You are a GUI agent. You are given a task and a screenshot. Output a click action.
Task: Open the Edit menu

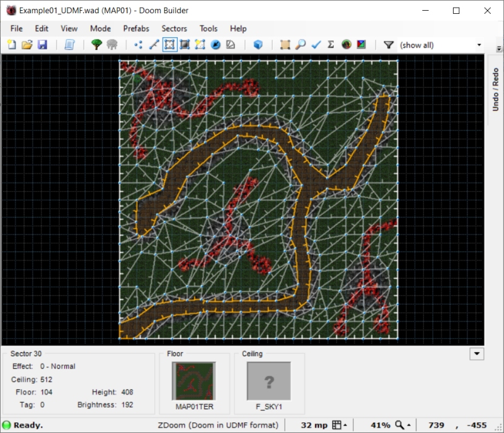42,28
